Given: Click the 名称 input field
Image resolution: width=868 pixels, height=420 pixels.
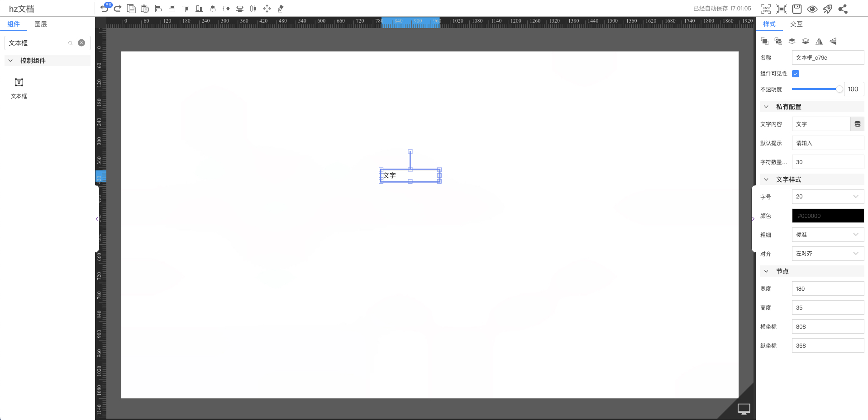Looking at the screenshot, I should click(828, 57).
